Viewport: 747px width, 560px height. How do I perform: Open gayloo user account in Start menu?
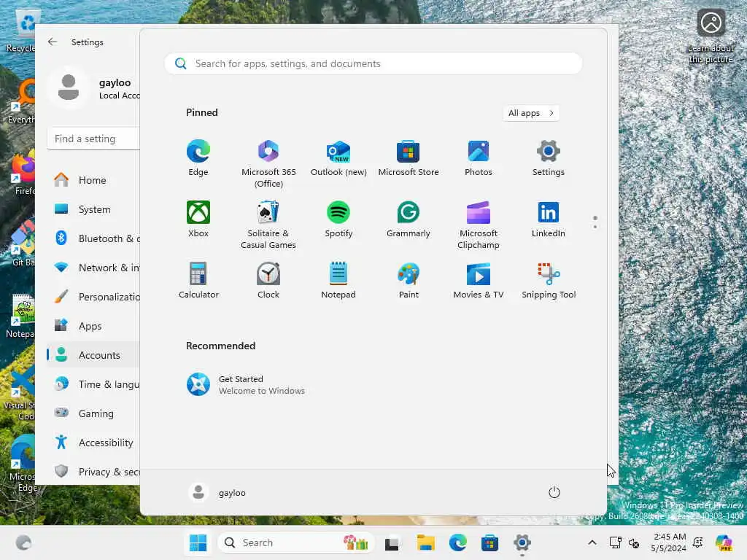(217, 492)
